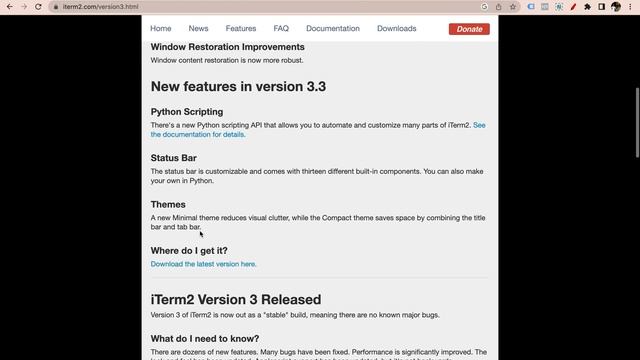Open the Documentation nav item
This screenshot has height=360, width=640.
tap(333, 29)
